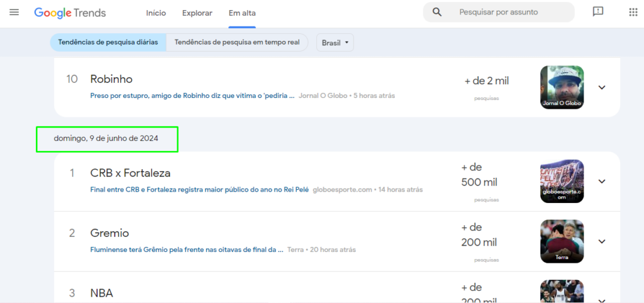The width and height of the screenshot is (644, 303).
Task: Click the + de 2 mil count
Action: (x=487, y=81)
